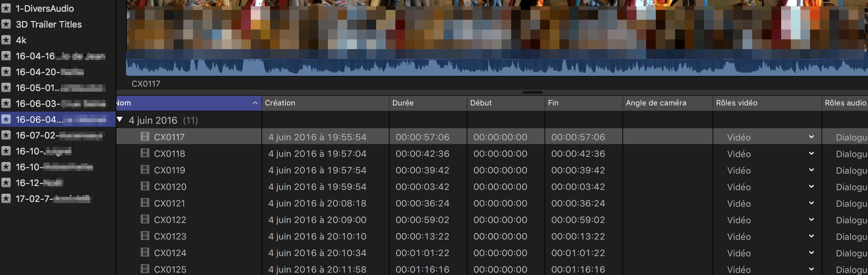Click the creation date 4 juin 2016 à 20:09:00

pos(317,220)
